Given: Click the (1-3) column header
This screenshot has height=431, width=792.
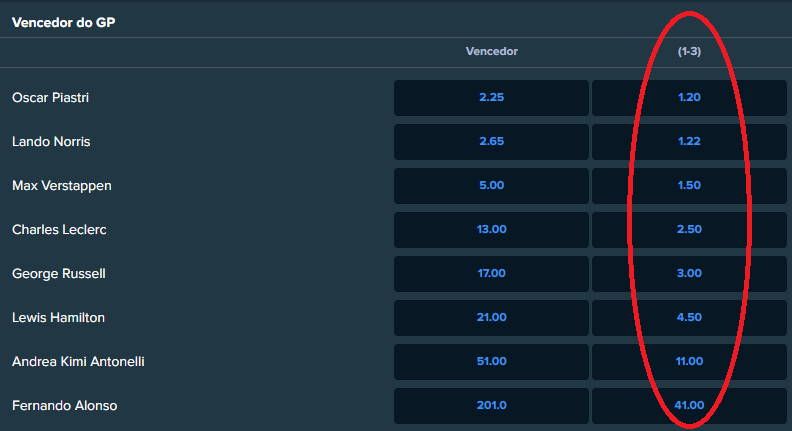Looking at the screenshot, I should 689,52.
